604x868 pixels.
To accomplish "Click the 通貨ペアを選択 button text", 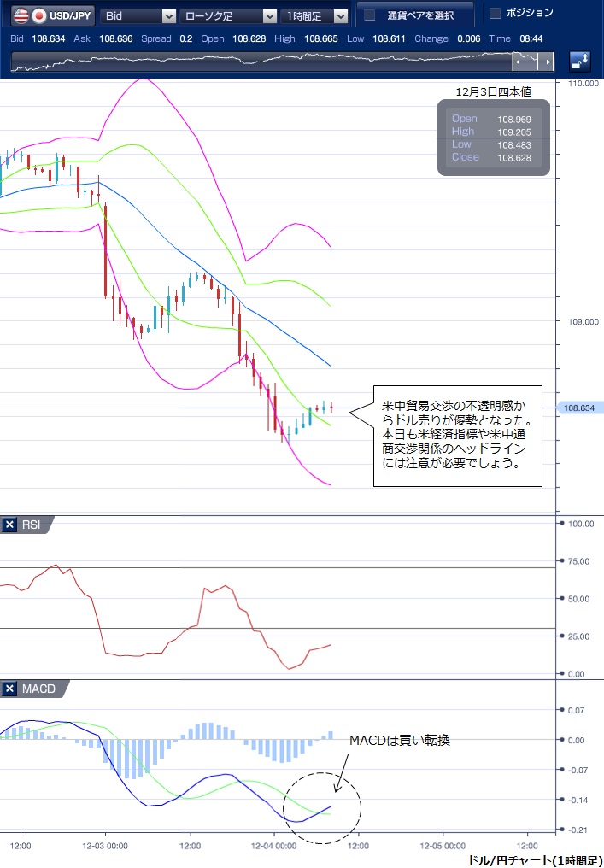I will tap(419, 15).
